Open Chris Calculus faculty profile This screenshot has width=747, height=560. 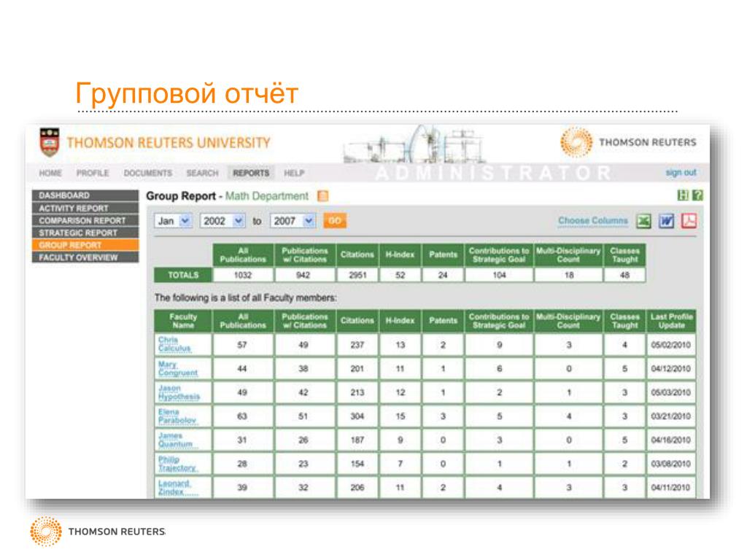174,344
